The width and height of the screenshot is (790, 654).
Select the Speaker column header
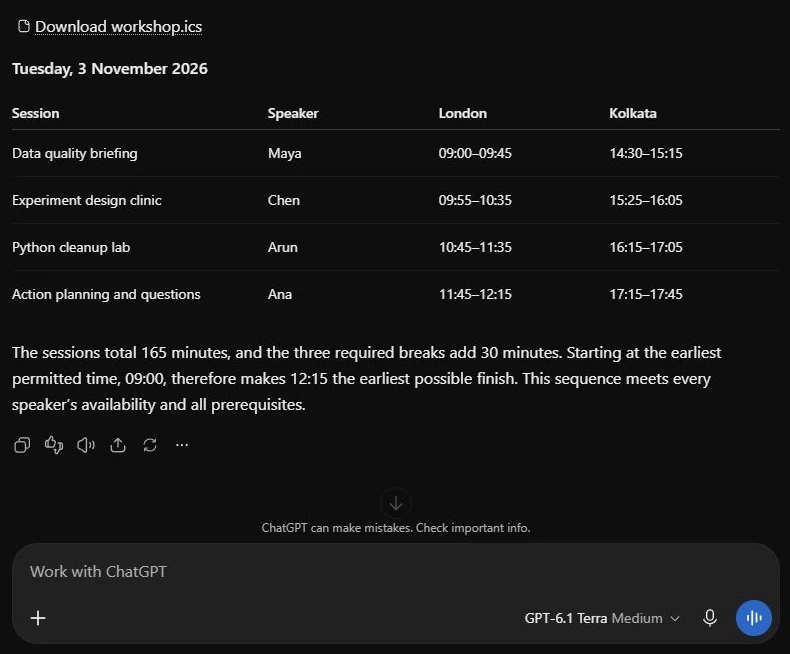click(x=293, y=113)
